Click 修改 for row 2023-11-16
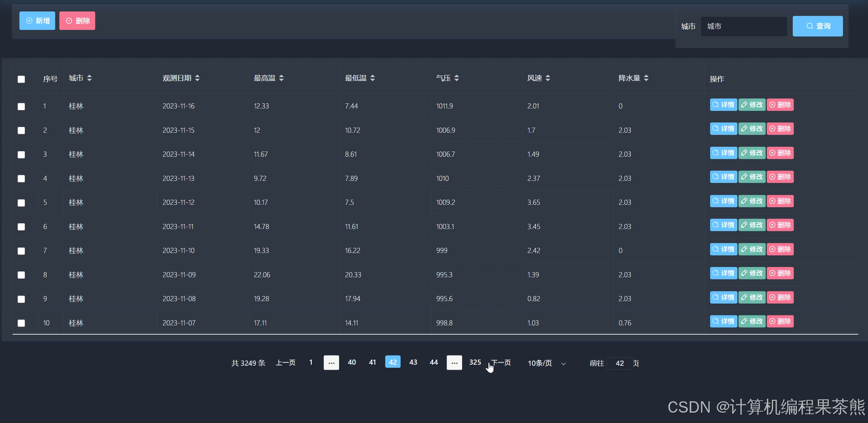 (x=752, y=105)
